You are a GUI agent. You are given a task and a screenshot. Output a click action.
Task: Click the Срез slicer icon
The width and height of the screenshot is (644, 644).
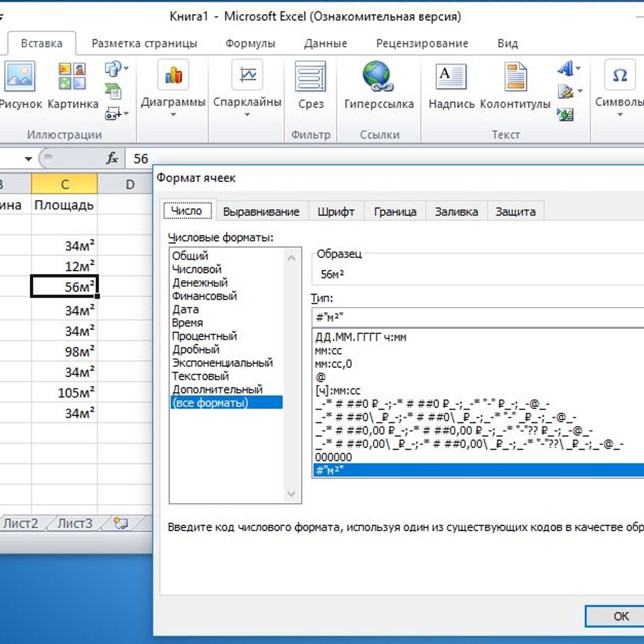310,76
